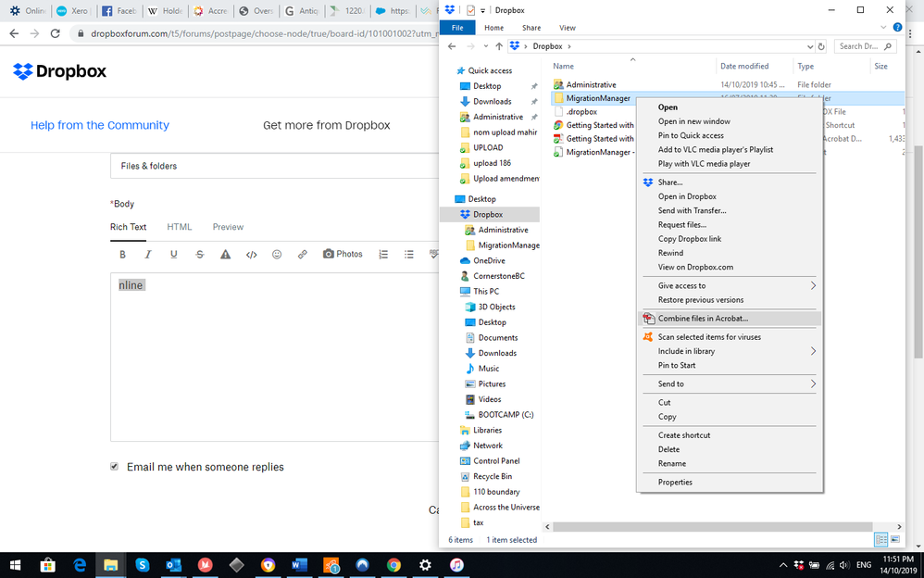Image resolution: width=924 pixels, height=578 pixels.
Task: Insert code using the </> icon
Action: click(251, 254)
